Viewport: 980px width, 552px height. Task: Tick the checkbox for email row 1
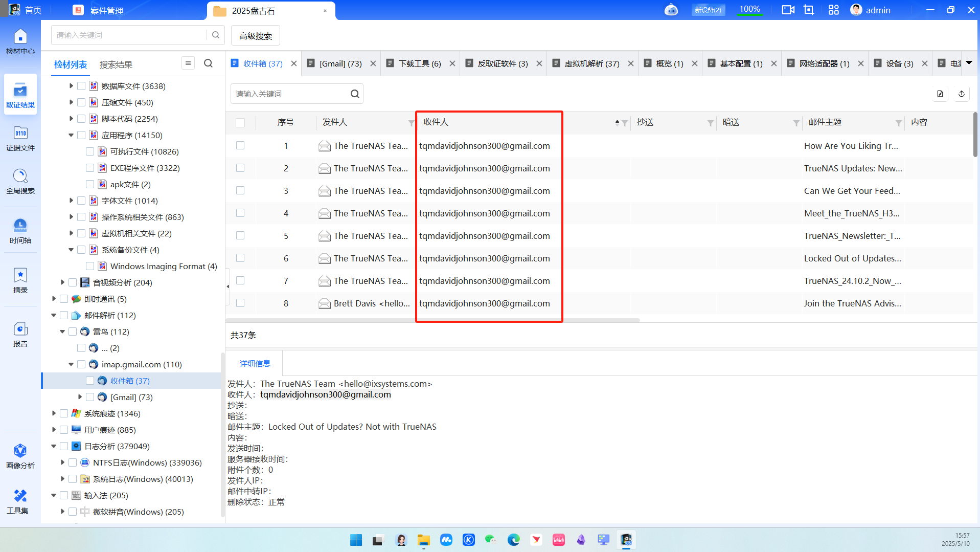pos(240,145)
